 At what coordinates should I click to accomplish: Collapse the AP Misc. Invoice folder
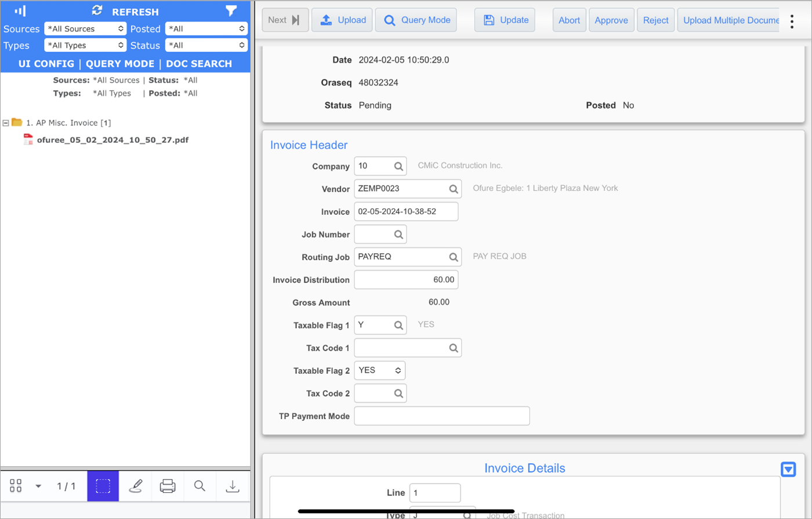point(5,122)
